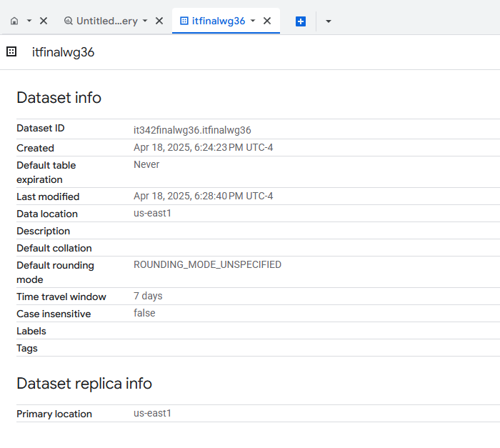
Task: Close the Untitled query tab
Action: coord(159,21)
